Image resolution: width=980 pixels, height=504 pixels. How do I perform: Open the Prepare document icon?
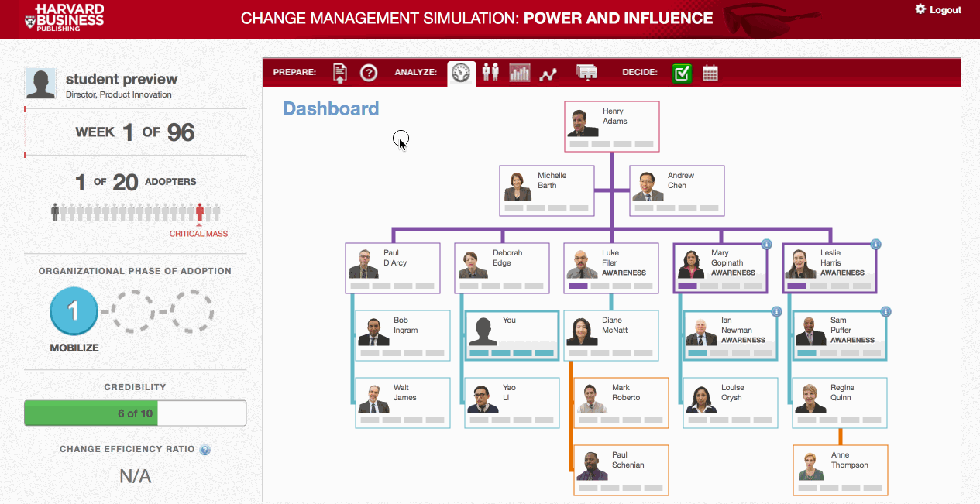click(340, 73)
